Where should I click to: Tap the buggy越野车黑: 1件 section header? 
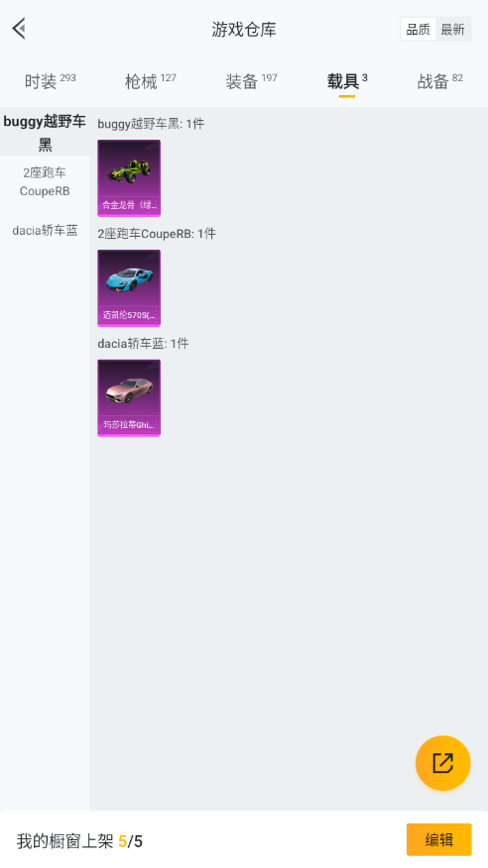(x=151, y=124)
